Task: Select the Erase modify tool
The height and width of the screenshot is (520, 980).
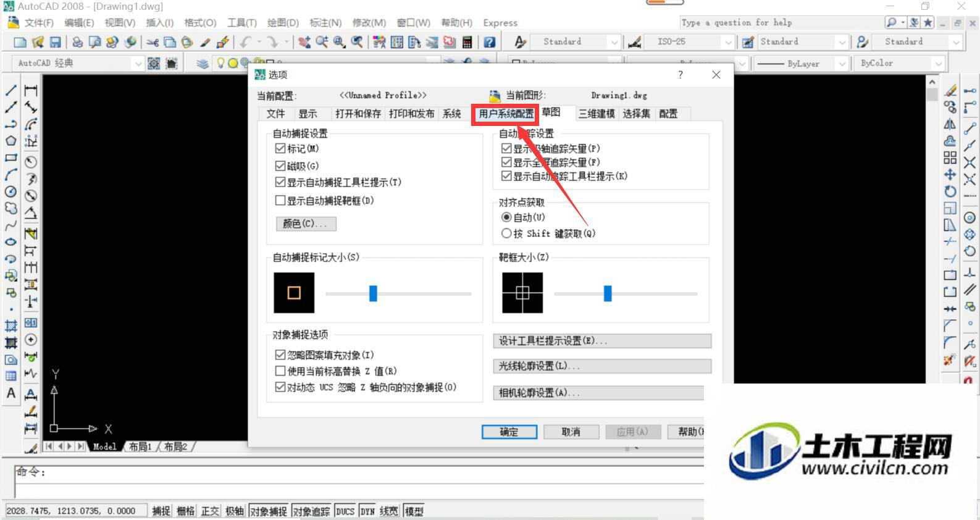Action: coord(950,90)
